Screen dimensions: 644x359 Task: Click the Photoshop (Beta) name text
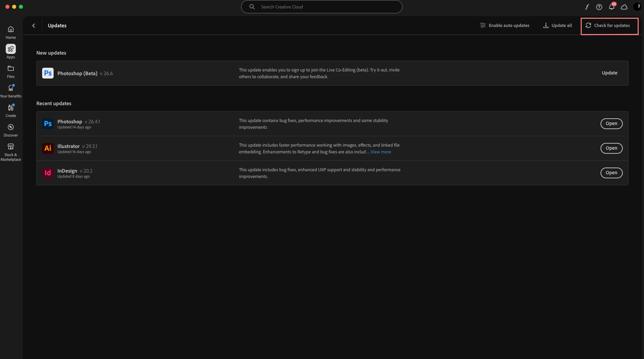[77, 73]
